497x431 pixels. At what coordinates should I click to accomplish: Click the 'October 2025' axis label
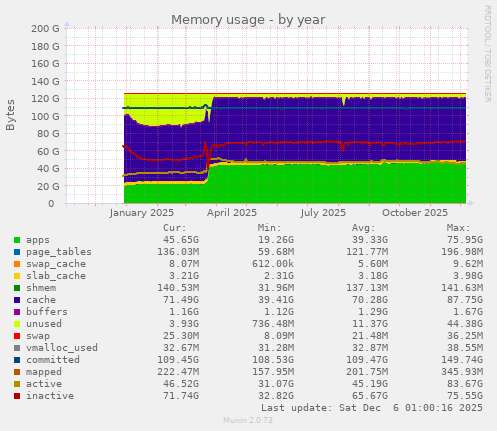415,213
